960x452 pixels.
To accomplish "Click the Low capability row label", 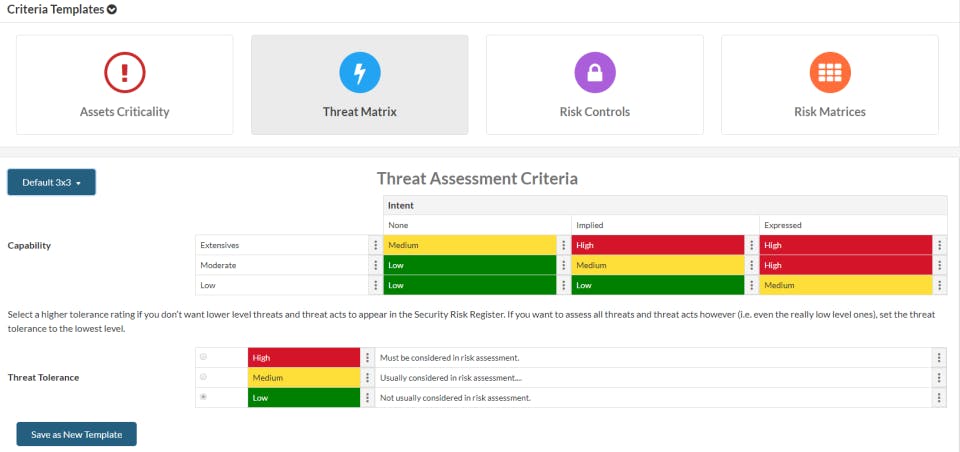I will [x=282, y=285].
